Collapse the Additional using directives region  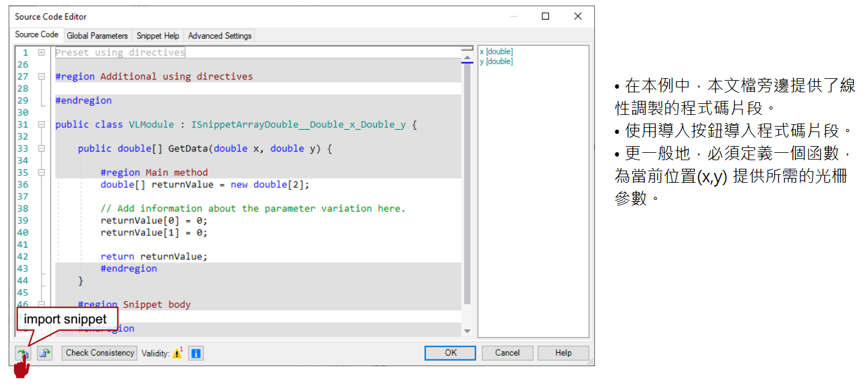pyautogui.click(x=42, y=76)
